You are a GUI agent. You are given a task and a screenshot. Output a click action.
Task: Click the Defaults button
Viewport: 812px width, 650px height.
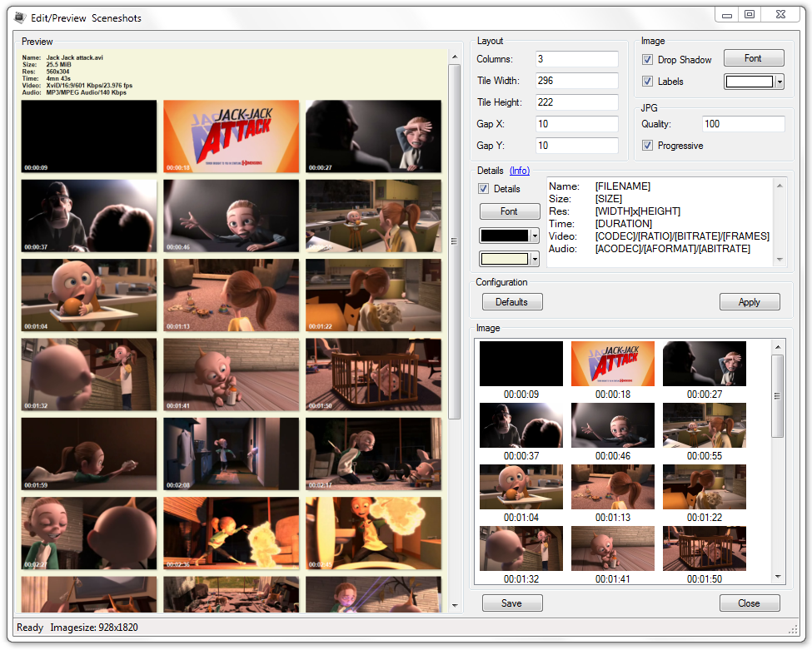pos(512,302)
